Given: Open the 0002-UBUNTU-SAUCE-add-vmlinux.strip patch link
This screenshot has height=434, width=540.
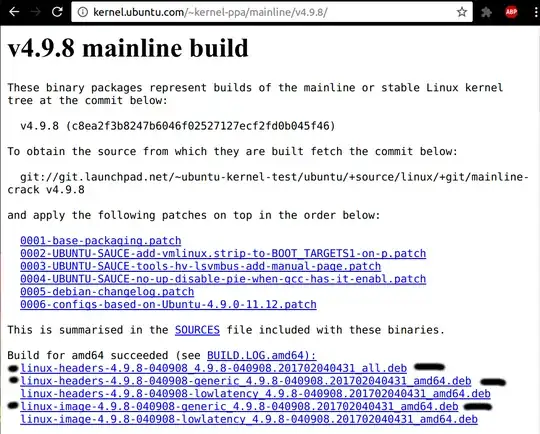Looking at the screenshot, I should (x=223, y=253).
